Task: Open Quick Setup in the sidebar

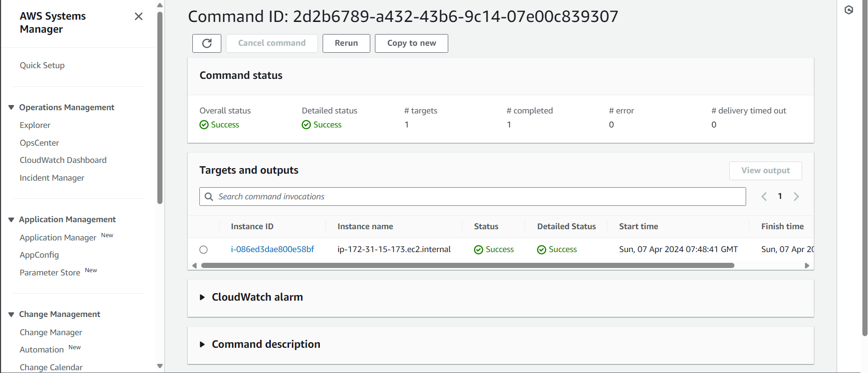Action: point(42,65)
